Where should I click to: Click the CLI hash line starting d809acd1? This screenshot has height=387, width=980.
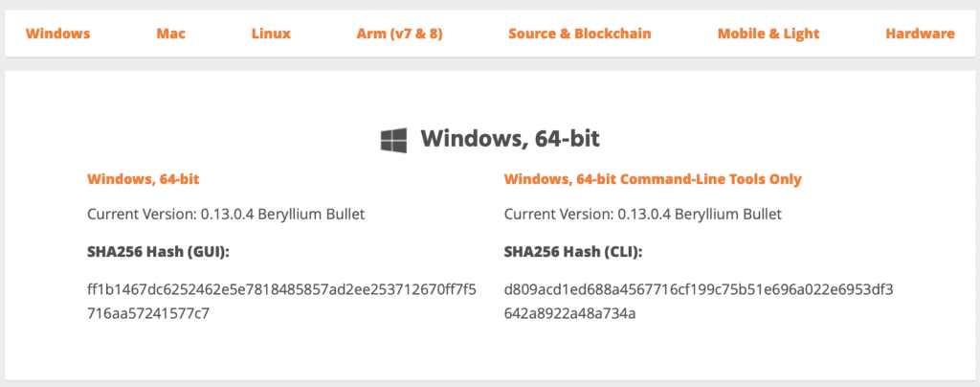pos(699,290)
